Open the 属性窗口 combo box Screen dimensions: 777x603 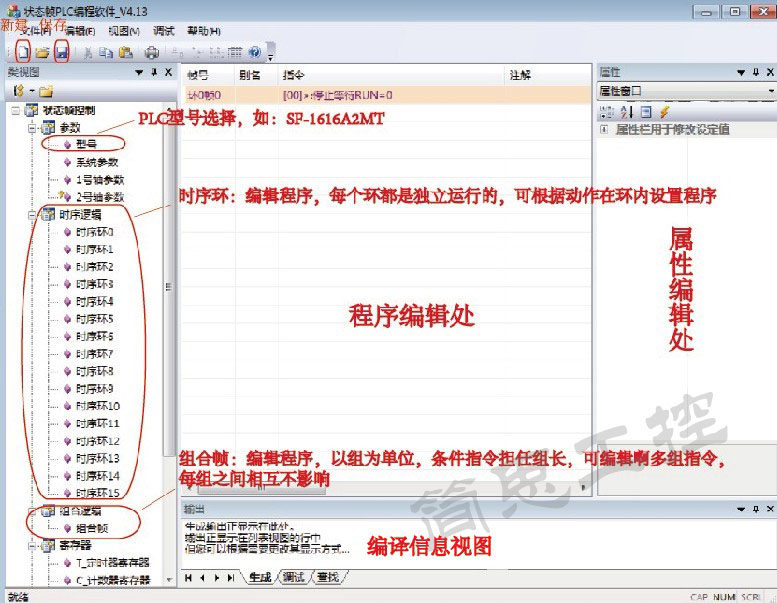pos(686,91)
